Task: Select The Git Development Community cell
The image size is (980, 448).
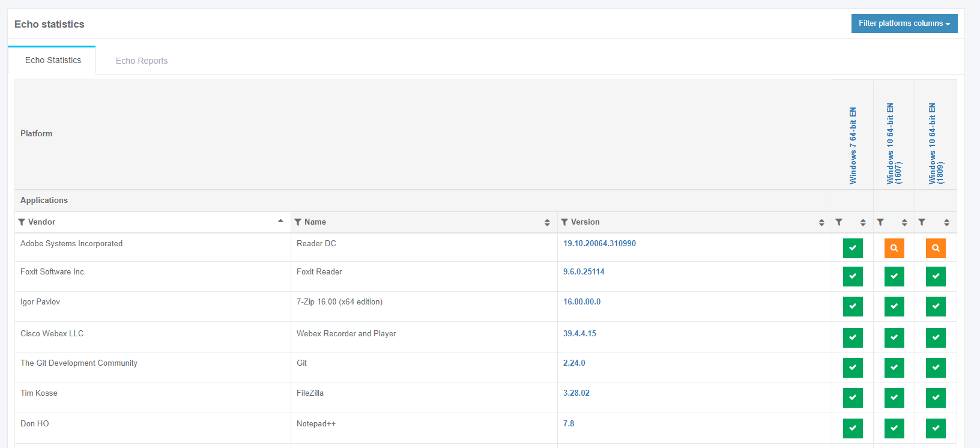Action: 153,368
